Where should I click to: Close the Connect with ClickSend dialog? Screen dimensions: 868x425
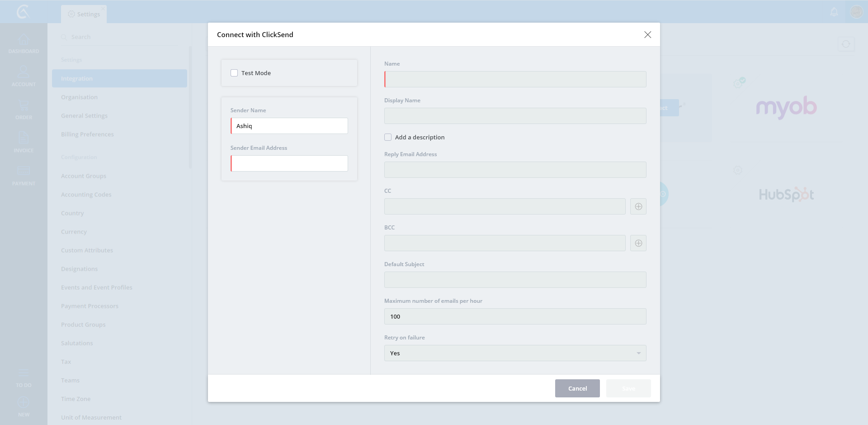[647, 35]
